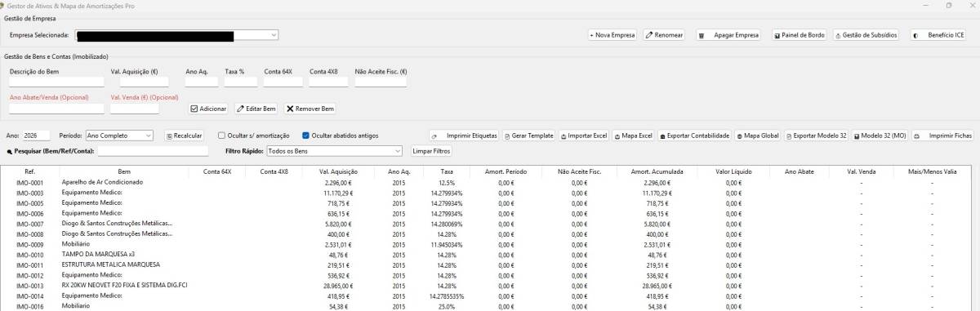Click the 12.5% rate cell
Viewport: 980px width, 311px height.
point(447,182)
